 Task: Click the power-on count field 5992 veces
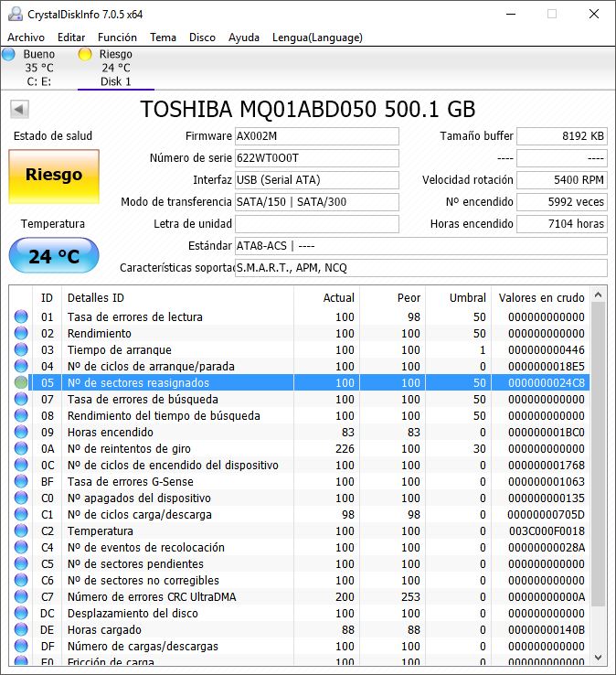coord(562,202)
